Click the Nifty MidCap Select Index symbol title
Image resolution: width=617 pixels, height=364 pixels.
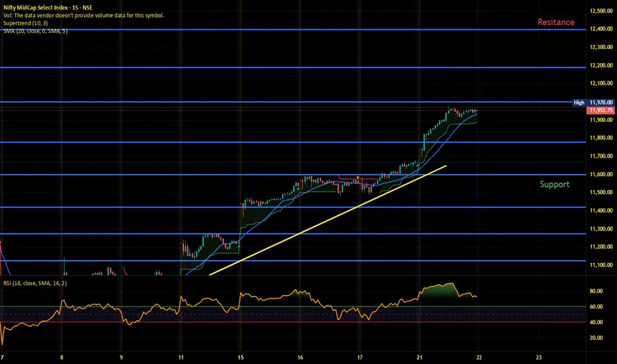click(48, 7)
